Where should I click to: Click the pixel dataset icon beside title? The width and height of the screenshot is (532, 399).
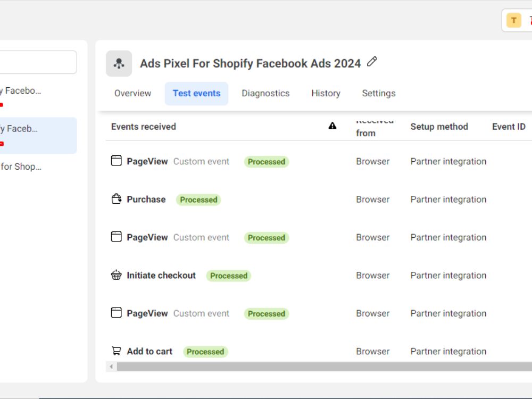pyautogui.click(x=119, y=63)
